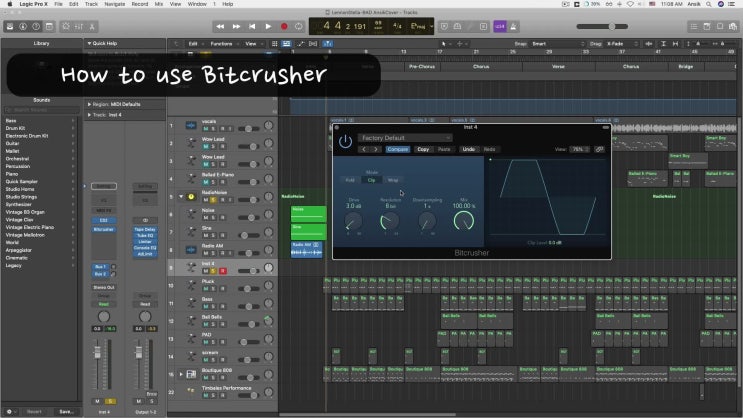
Task: Toggle the purple Count-in button
Action: coord(499,27)
